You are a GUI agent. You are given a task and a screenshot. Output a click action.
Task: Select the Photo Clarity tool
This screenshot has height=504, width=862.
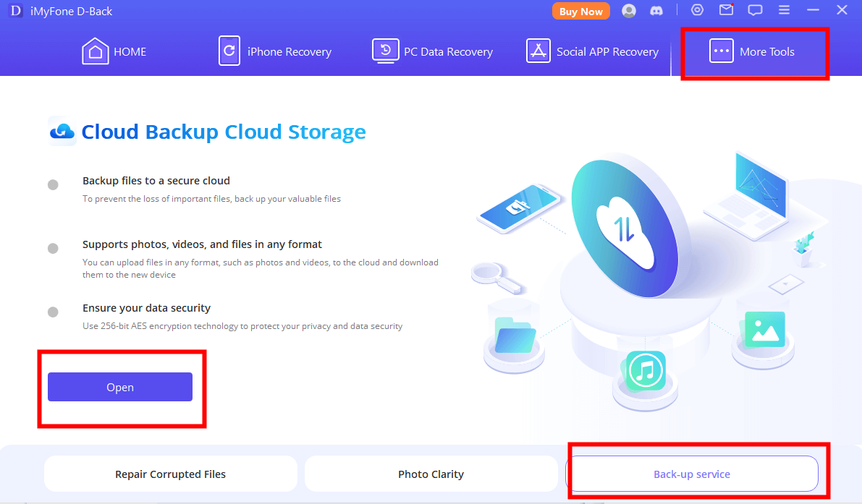click(x=431, y=474)
